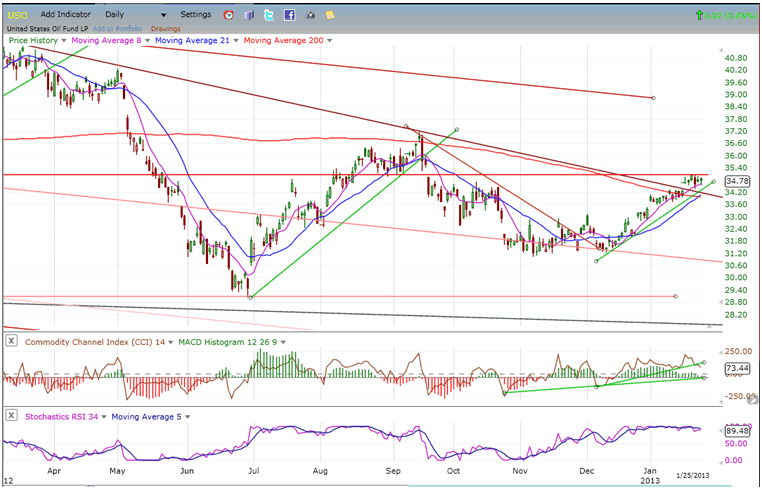Click the Drawings link
762x492 pixels.
(165, 29)
